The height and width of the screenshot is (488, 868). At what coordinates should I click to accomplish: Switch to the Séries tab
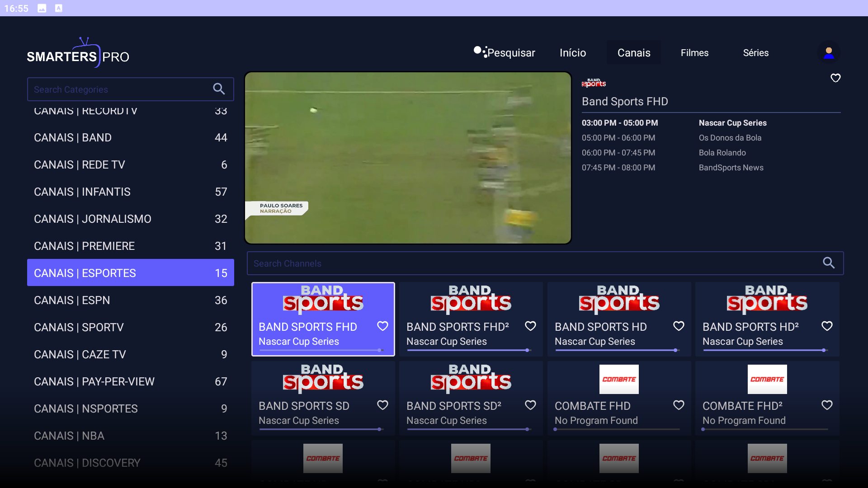[x=755, y=53]
